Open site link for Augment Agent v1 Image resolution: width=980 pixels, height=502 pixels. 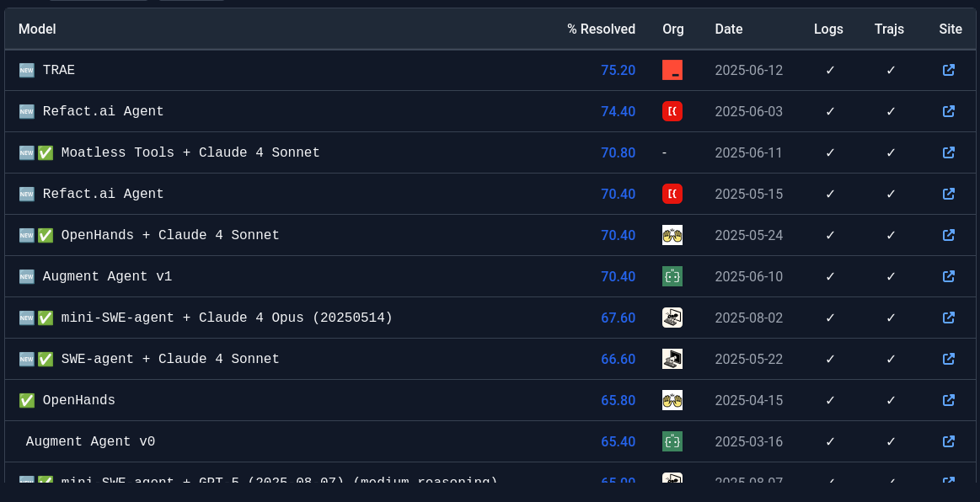(948, 276)
